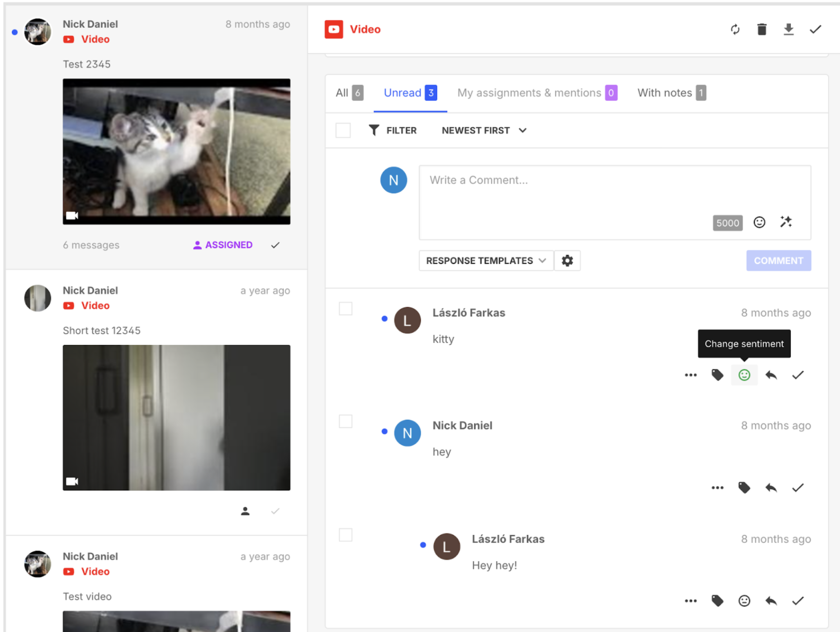Click the Comment submit button

coord(778,260)
